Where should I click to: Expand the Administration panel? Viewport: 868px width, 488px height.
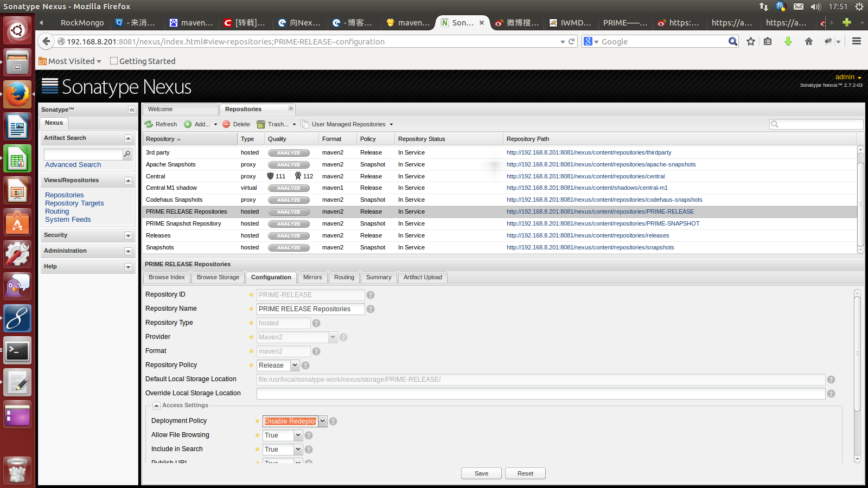click(x=128, y=251)
